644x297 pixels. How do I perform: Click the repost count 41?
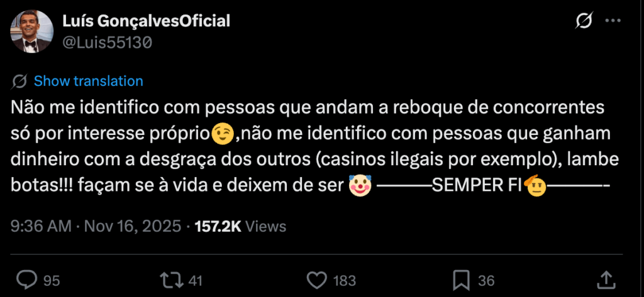point(195,280)
